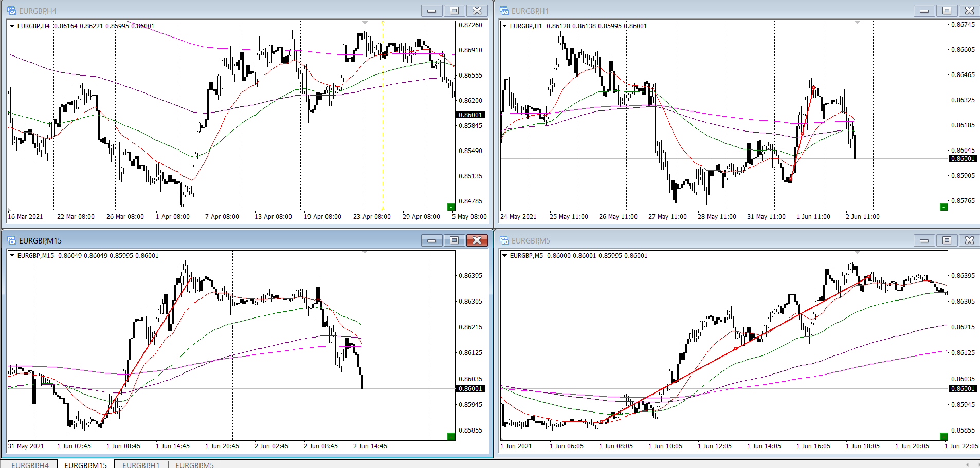Image resolution: width=980 pixels, height=468 pixels.
Task: Click the green square in the M15 chart corner
Action: 451,436
